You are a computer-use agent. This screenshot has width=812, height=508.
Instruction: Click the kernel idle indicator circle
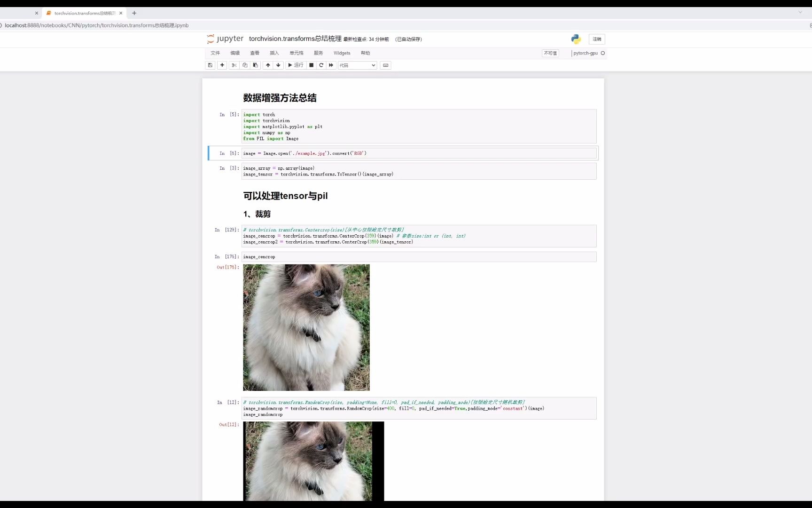(x=603, y=53)
